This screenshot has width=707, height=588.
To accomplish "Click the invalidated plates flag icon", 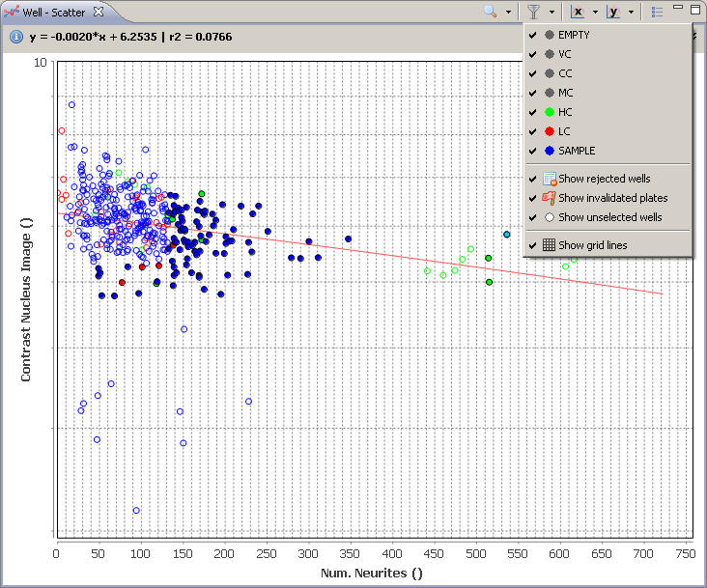I will click(549, 198).
